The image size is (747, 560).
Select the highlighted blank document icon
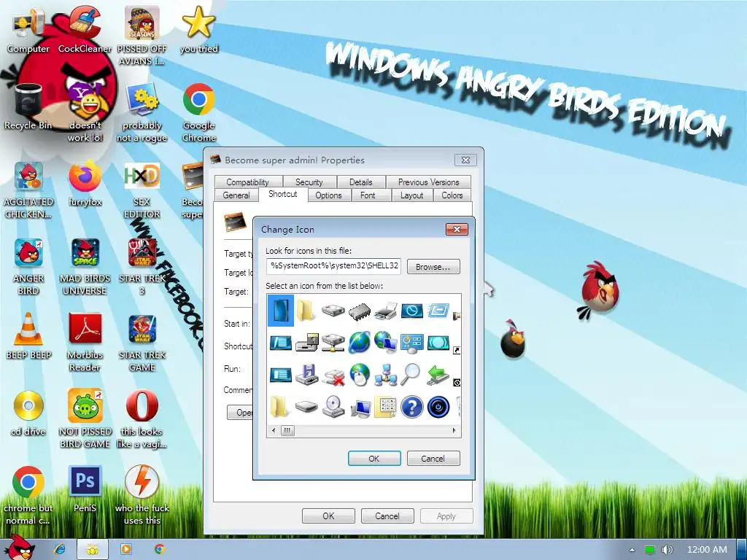click(281, 311)
